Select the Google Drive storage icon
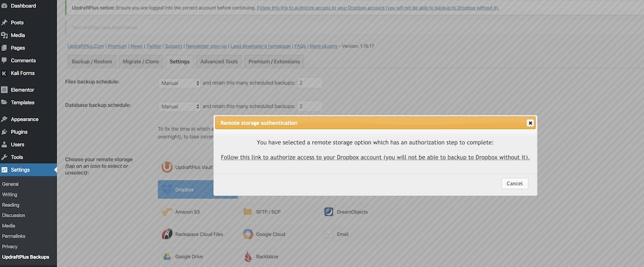Screen dimensions: 644x267 [167, 256]
